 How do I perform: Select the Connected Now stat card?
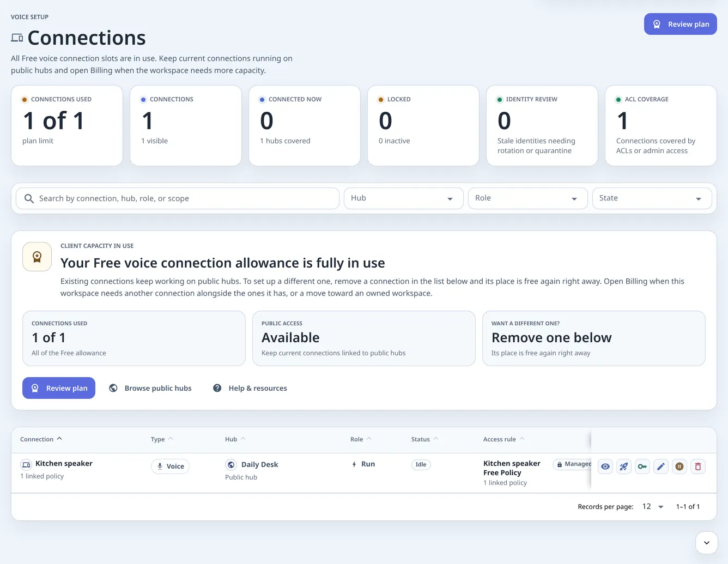pos(305,125)
